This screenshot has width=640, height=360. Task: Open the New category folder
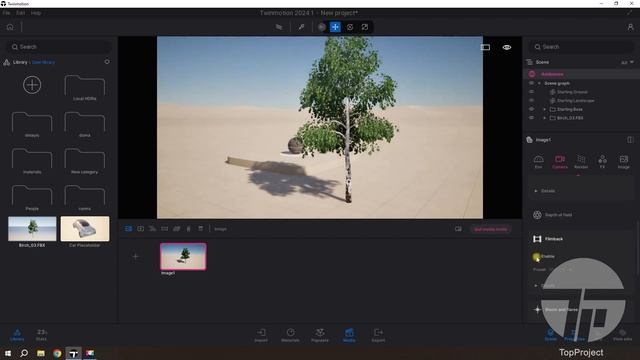coord(84,161)
